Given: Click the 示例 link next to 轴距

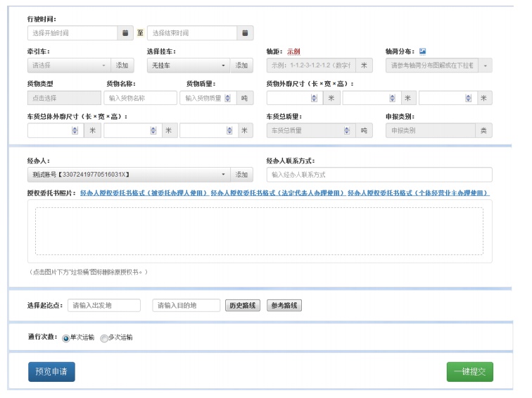Looking at the screenshot, I should pos(293,51).
